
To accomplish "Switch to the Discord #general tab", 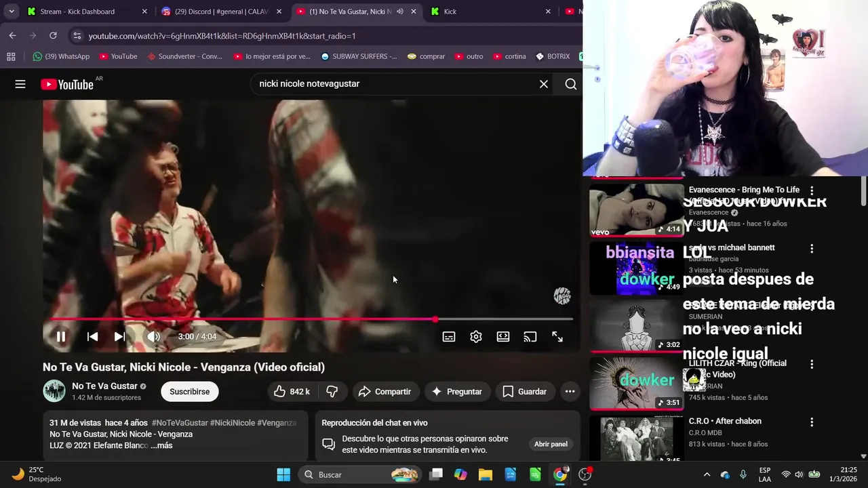I will (222, 12).
